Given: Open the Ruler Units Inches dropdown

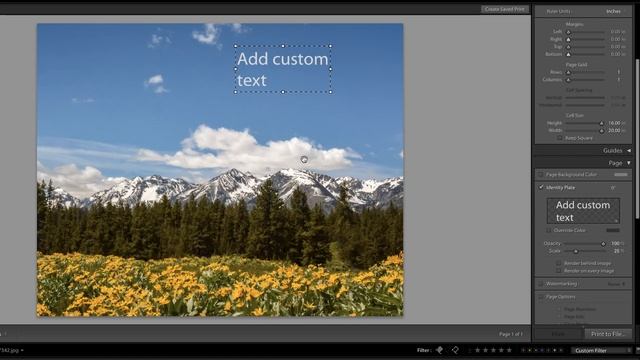Looking at the screenshot, I should click(615, 11).
